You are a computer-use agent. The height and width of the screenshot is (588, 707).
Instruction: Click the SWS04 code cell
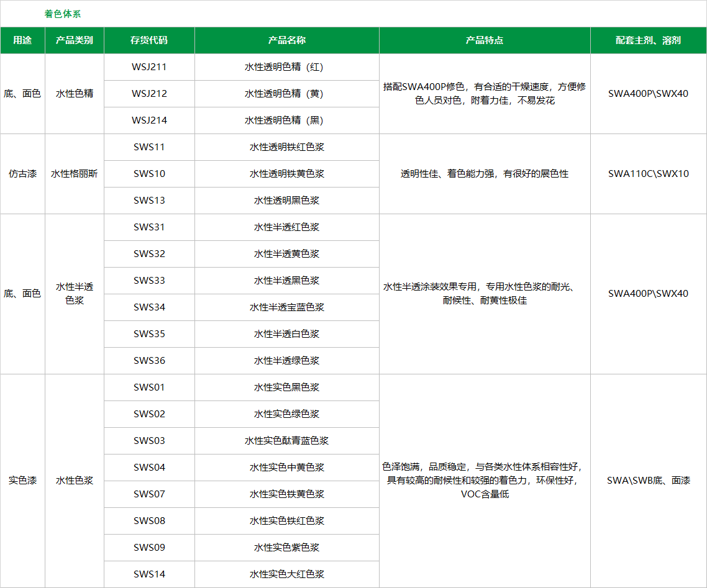point(149,468)
